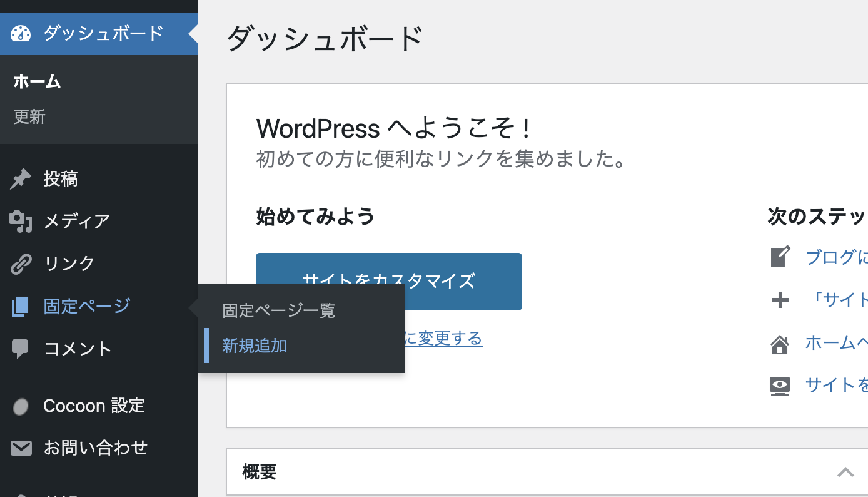Click the round Cocoon 設定 icon

tap(21, 407)
